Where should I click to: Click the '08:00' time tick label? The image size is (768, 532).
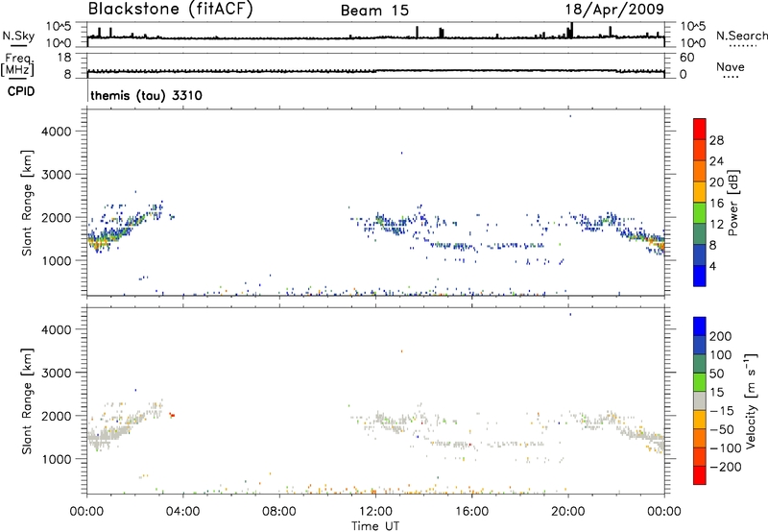coord(279,512)
